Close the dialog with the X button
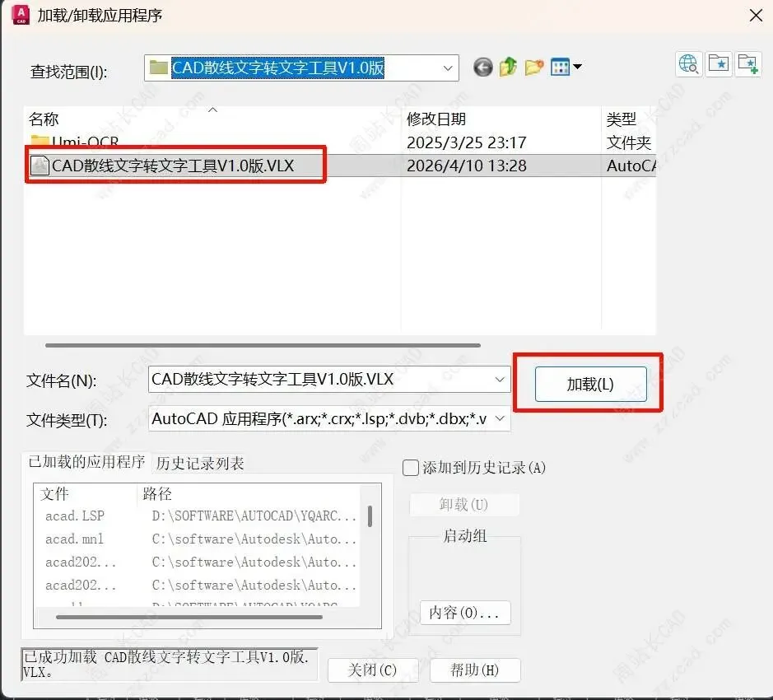773x700 pixels. click(756, 16)
